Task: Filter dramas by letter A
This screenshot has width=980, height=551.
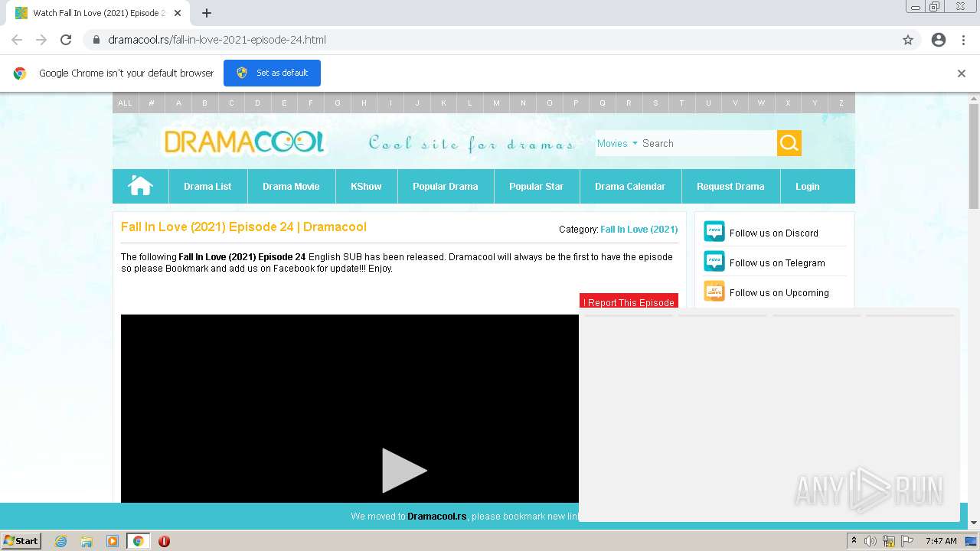Action: point(178,103)
